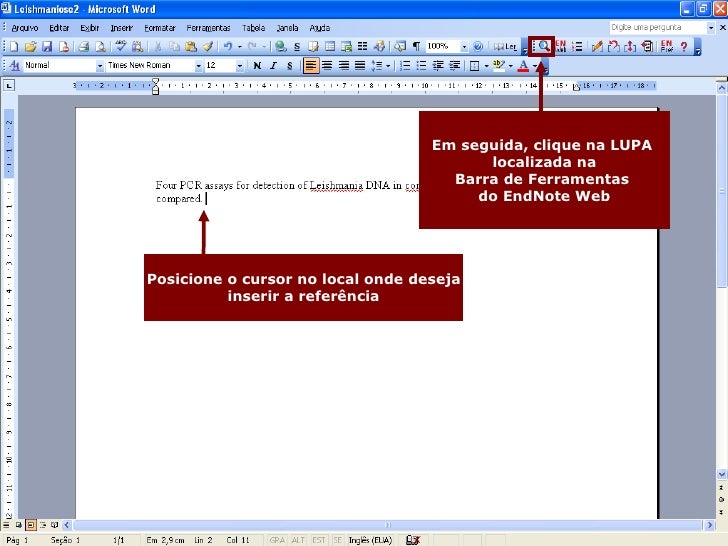Click the spelling status book icon
The width and height of the screenshot is (728, 546).
point(413,540)
